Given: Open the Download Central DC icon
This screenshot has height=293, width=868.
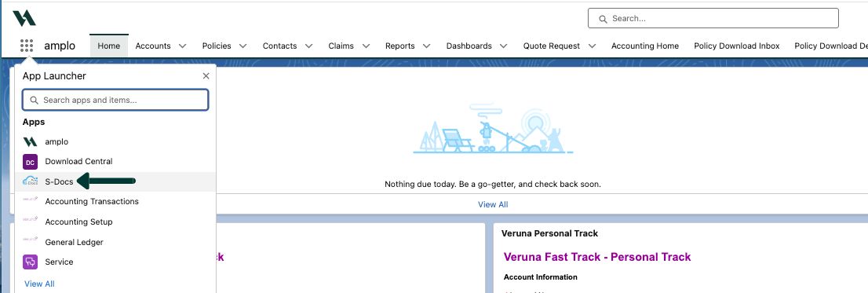Looking at the screenshot, I should (30, 162).
